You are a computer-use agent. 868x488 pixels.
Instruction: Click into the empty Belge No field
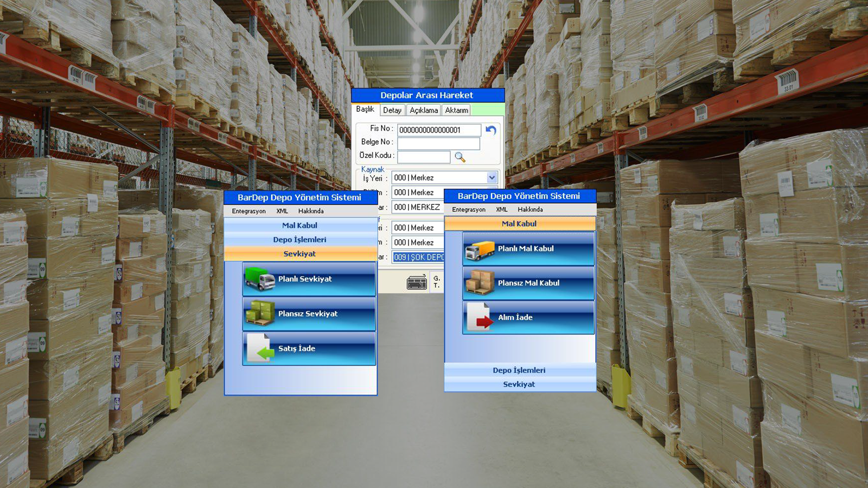click(x=438, y=143)
